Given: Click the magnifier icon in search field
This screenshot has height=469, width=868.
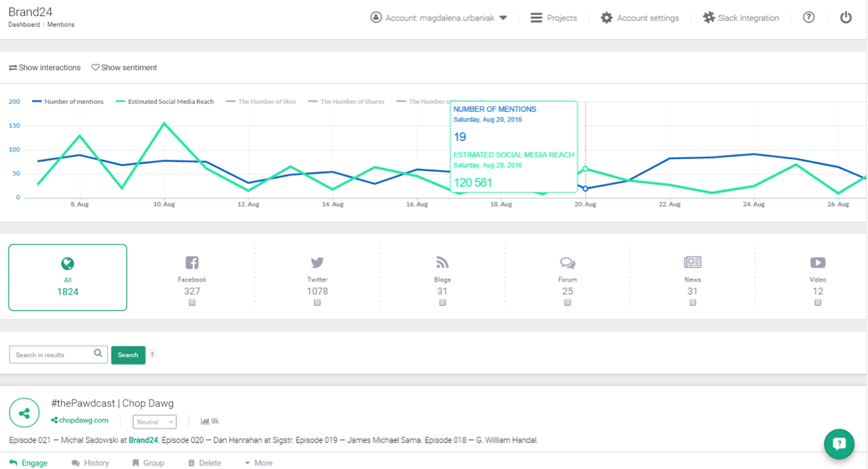Looking at the screenshot, I should [98, 353].
